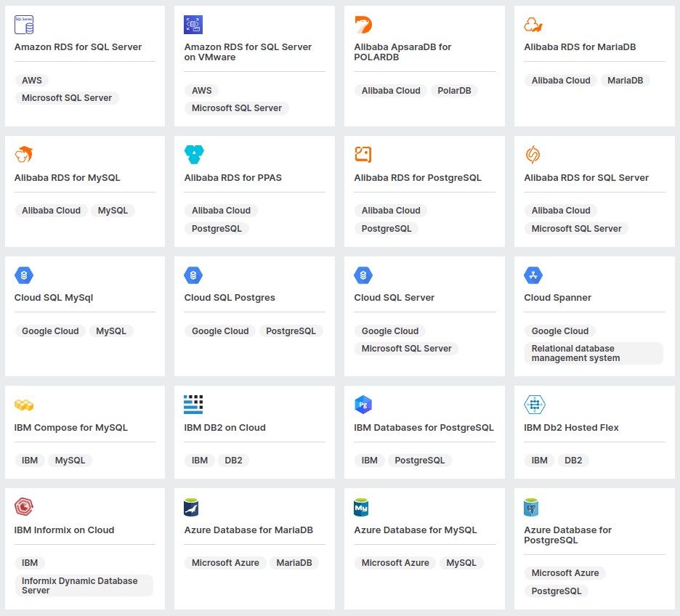
Task: Click the Alibaba RDS for MySQL dolphin icon
Action: [x=24, y=155]
